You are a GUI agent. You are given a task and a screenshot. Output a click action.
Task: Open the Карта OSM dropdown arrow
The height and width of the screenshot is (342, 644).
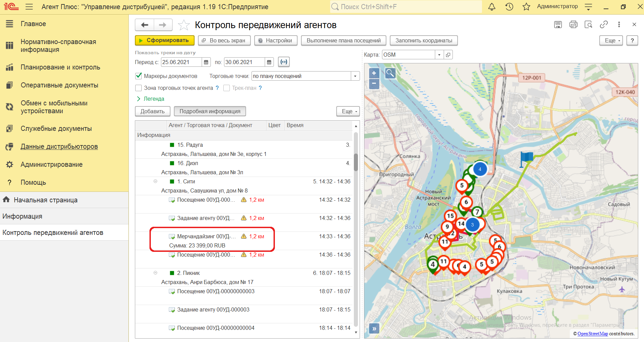coord(439,55)
